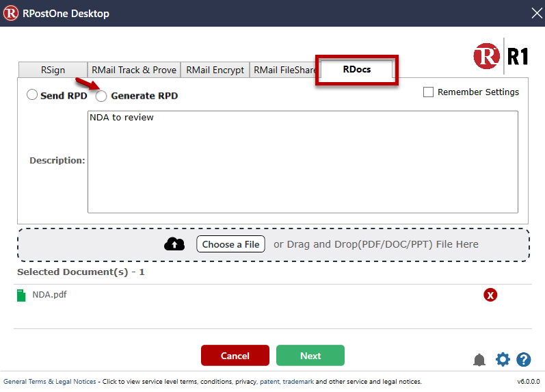This screenshot has width=545, height=392.
Task: Click the R1 logo at the upper right
Action: [501, 56]
